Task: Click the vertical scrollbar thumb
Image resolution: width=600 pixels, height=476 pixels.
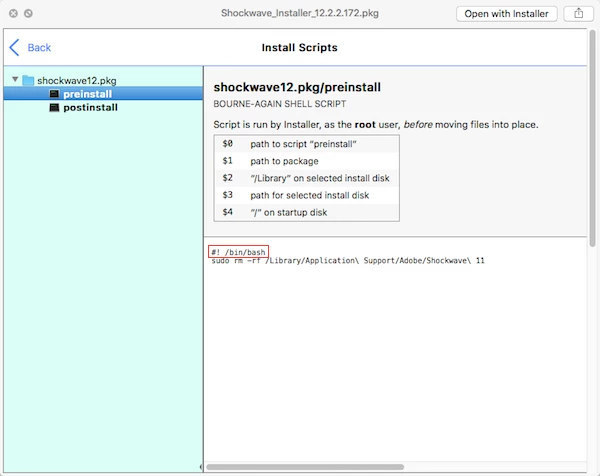Action: pos(592,138)
